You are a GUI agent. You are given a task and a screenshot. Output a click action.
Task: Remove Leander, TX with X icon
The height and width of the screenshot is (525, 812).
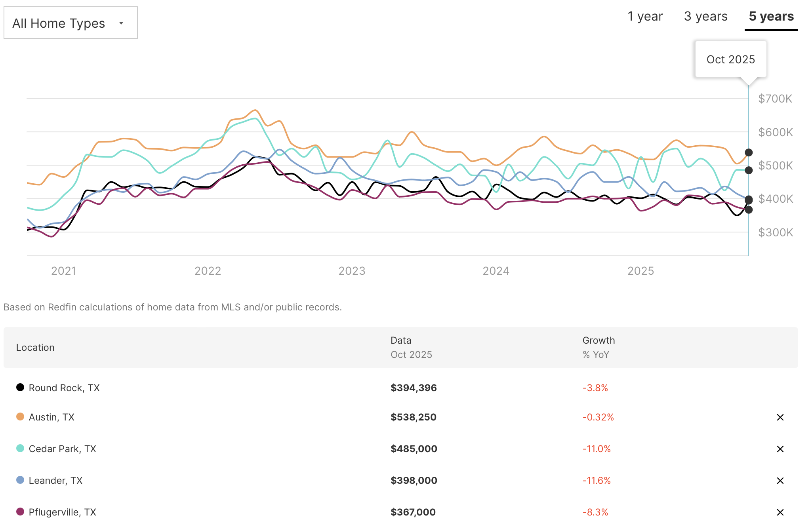(x=780, y=481)
